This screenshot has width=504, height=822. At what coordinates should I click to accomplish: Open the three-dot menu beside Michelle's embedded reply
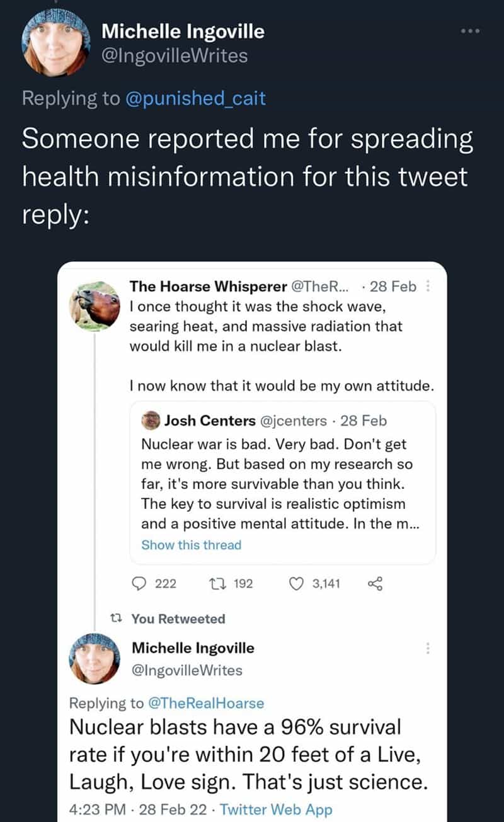pos(428,648)
